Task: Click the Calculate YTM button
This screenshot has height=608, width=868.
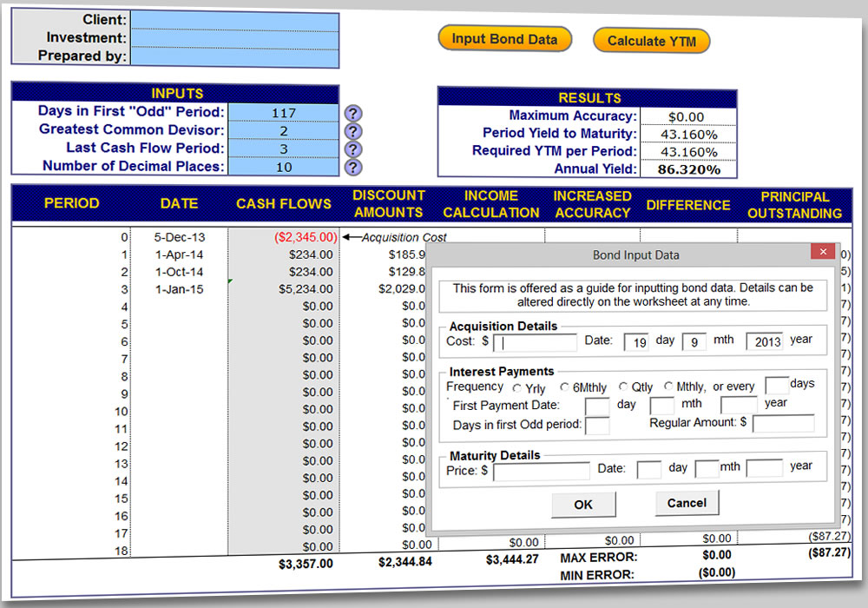Action: (651, 40)
